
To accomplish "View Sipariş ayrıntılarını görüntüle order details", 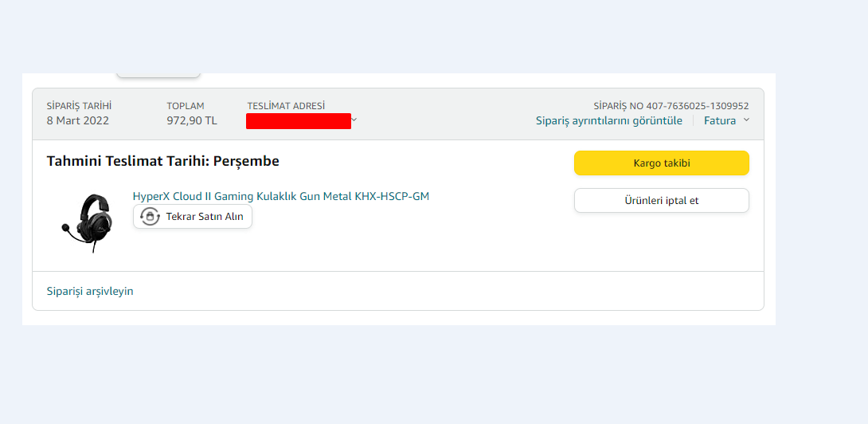I will tap(609, 121).
